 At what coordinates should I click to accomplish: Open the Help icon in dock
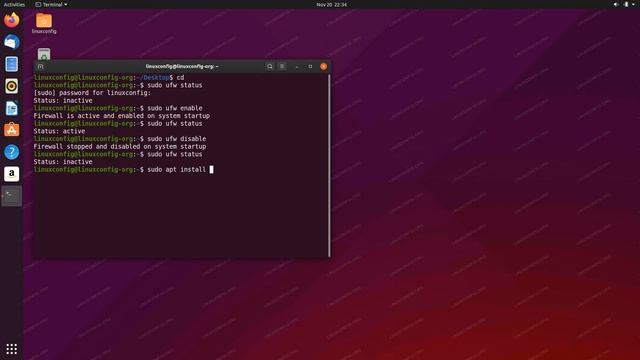click(11, 152)
